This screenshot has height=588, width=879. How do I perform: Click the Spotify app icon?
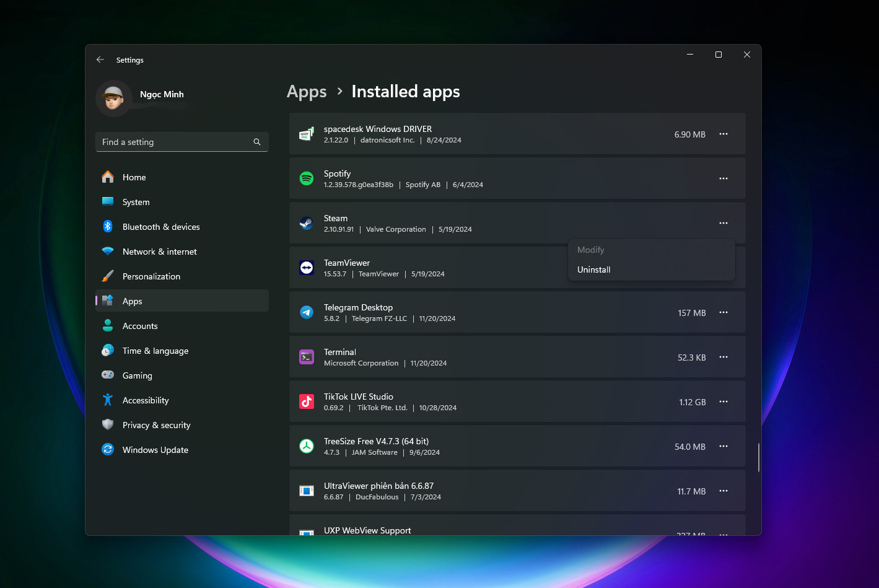click(307, 178)
